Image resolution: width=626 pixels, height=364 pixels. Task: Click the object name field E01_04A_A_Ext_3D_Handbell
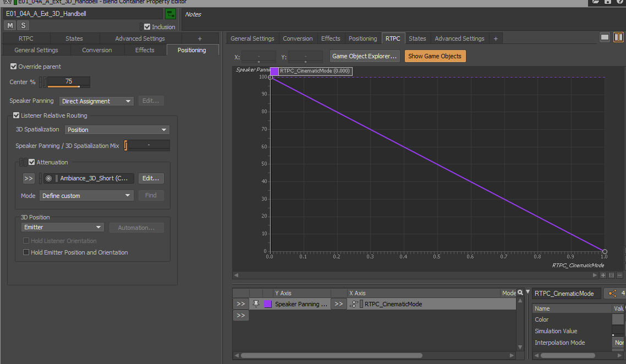point(84,14)
